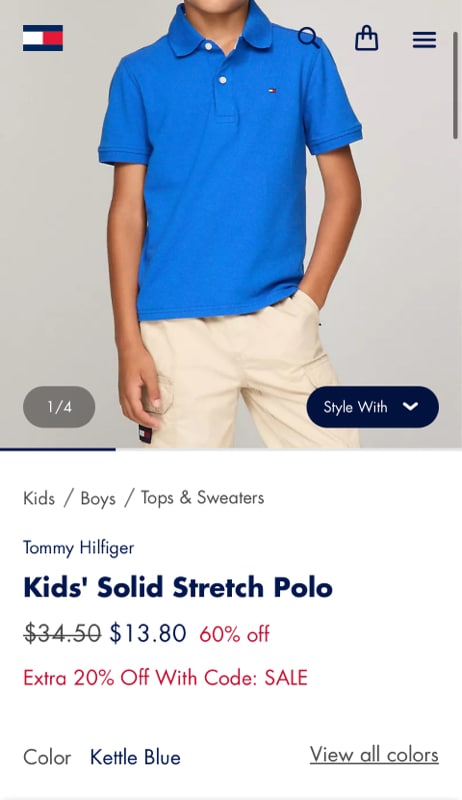Go to the Kids breadcrumb
Screen dimensions: 462x800
39,498
